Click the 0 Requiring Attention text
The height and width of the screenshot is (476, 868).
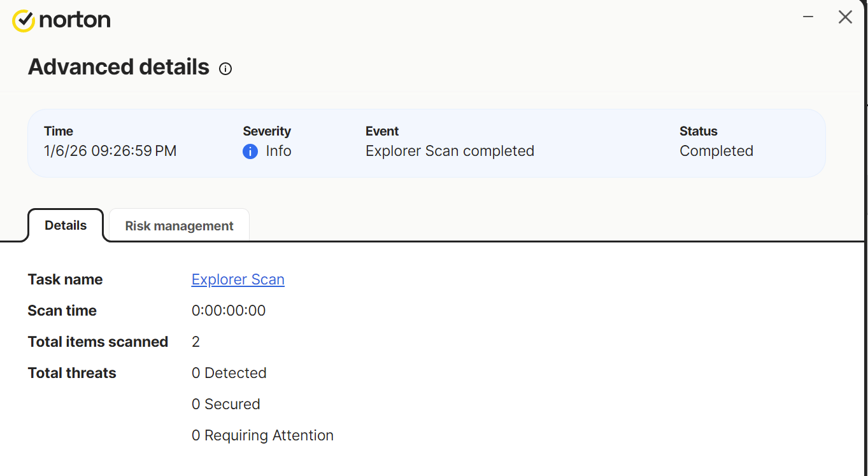(262, 435)
